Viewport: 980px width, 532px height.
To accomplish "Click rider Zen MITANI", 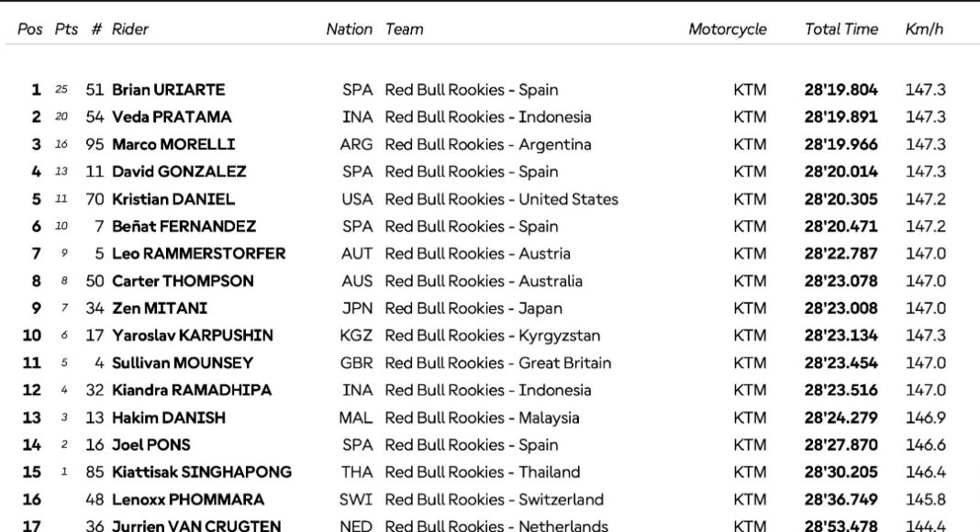I will coord(160,308).
